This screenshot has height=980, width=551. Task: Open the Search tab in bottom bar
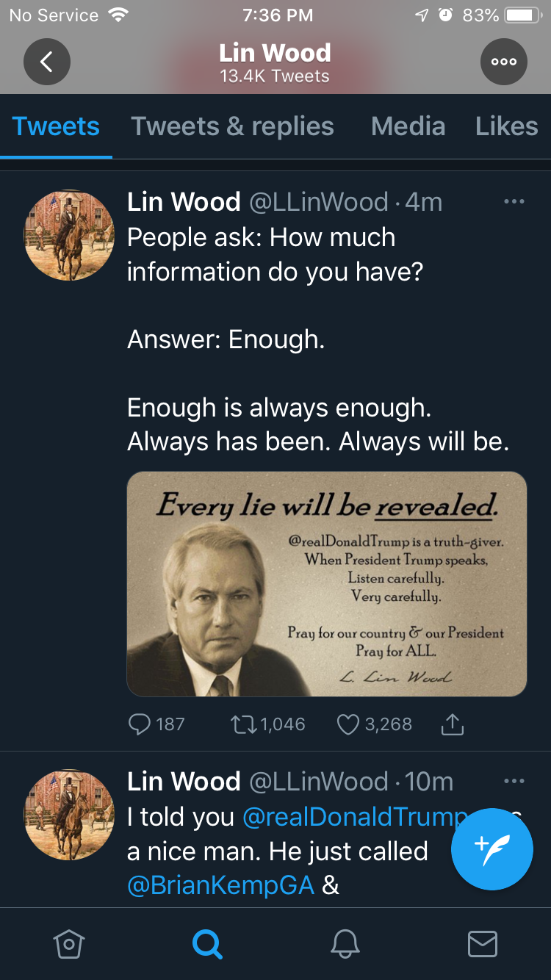pyautogui.click(x=206, y=943)
